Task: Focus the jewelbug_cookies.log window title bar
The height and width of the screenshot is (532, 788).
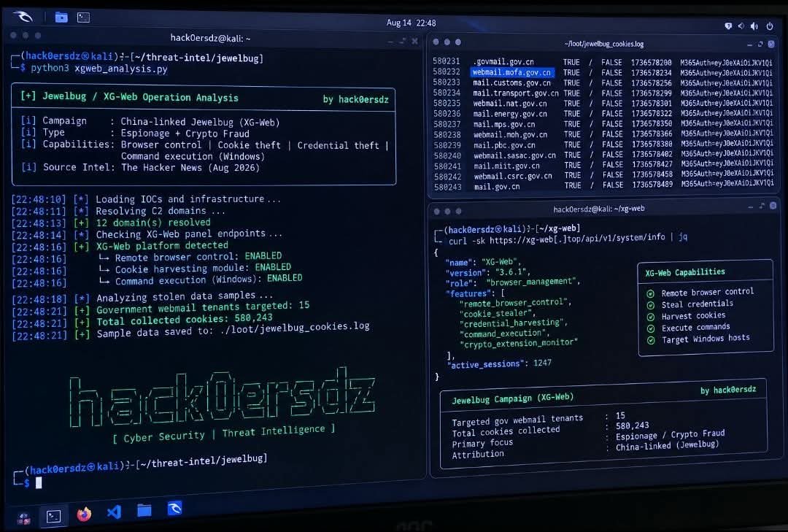Action: [603, 45]
